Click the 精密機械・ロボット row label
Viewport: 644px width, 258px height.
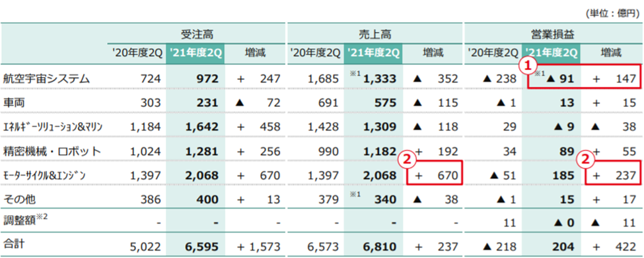coord(52,152)
